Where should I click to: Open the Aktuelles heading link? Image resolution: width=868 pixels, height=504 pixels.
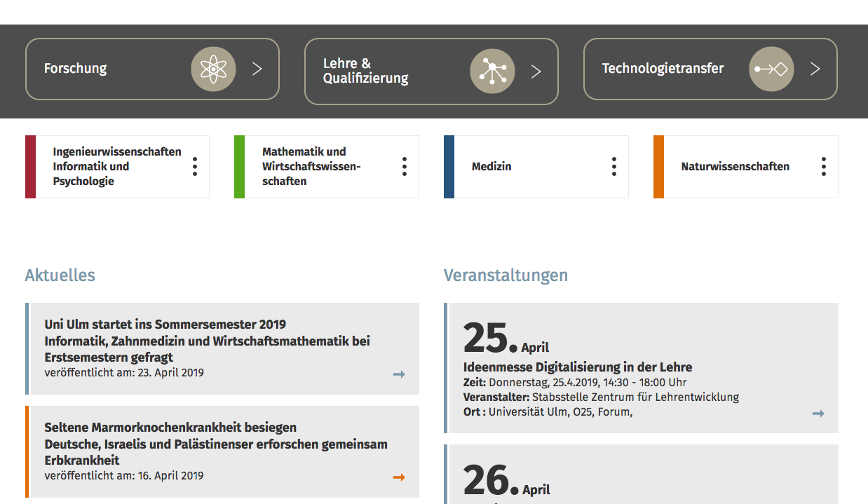(x=60, y=275)
